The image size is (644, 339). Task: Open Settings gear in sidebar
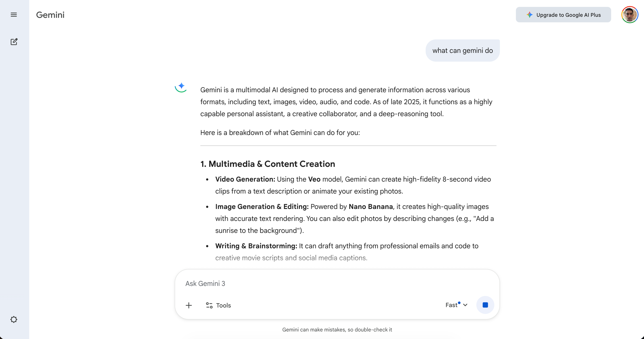tap(14, 319)
